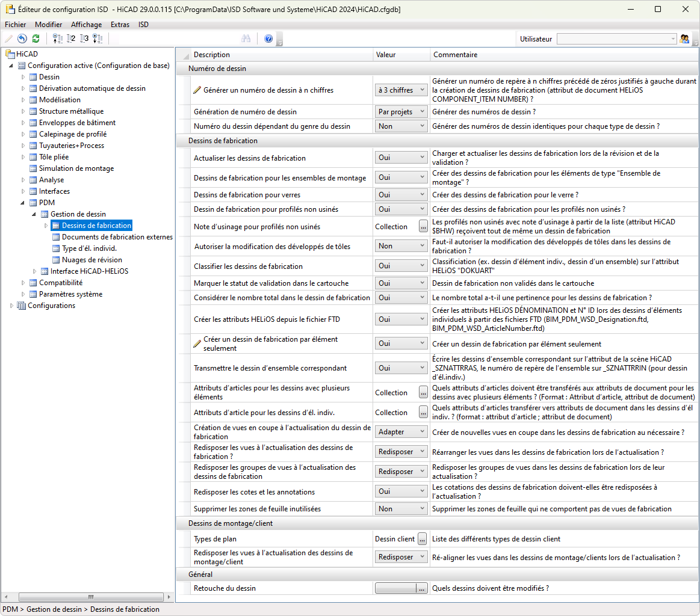Viewport: 700px width, 616px height.
Task: Click the user management people icon
Action: pos(684,38)
